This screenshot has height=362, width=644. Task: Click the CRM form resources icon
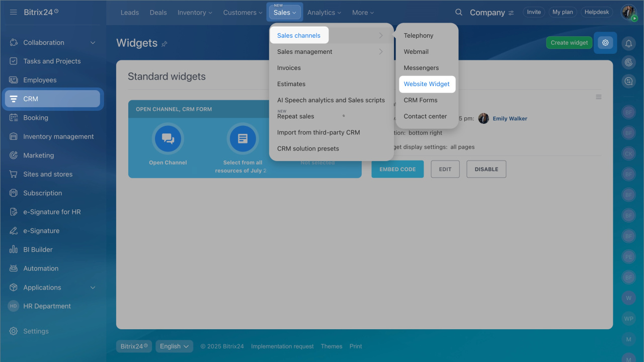click(243, 139)
